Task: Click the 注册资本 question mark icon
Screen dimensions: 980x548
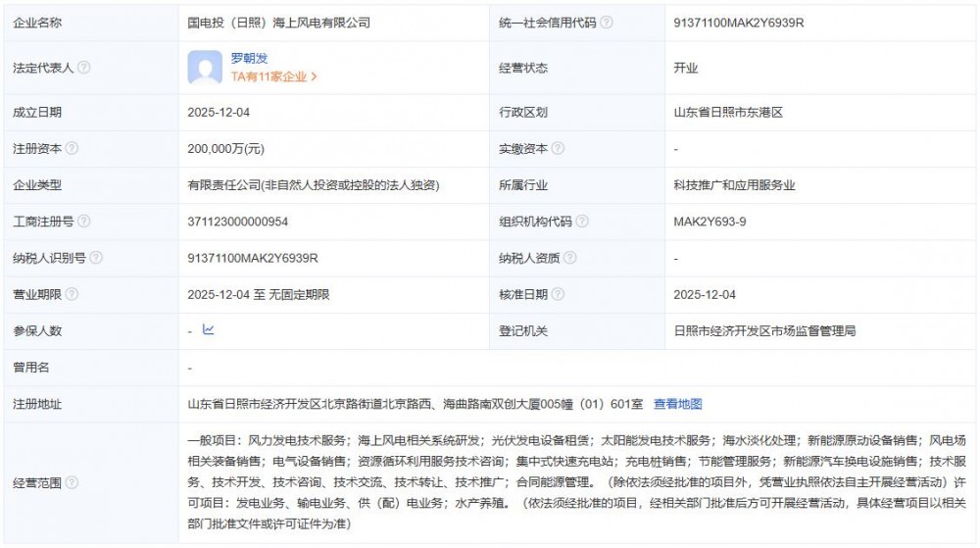Action: 72,149
